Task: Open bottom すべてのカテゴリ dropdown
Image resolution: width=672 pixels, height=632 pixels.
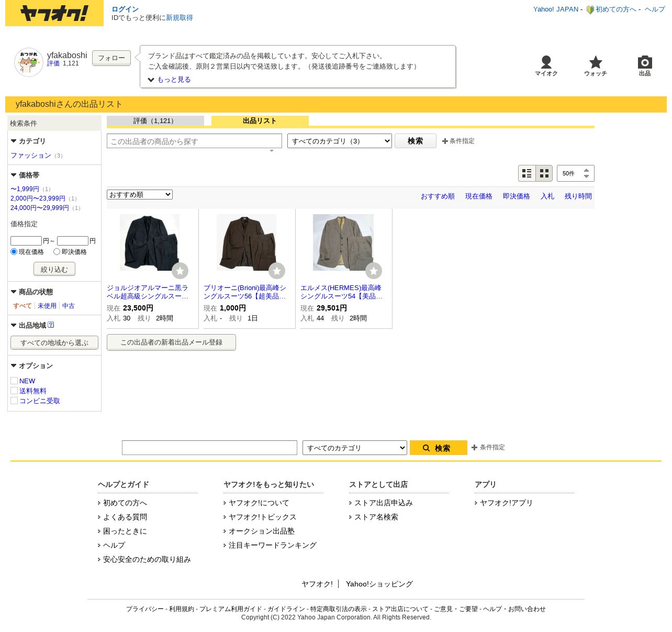Action: pyautogui.click(x=355, y=448)
